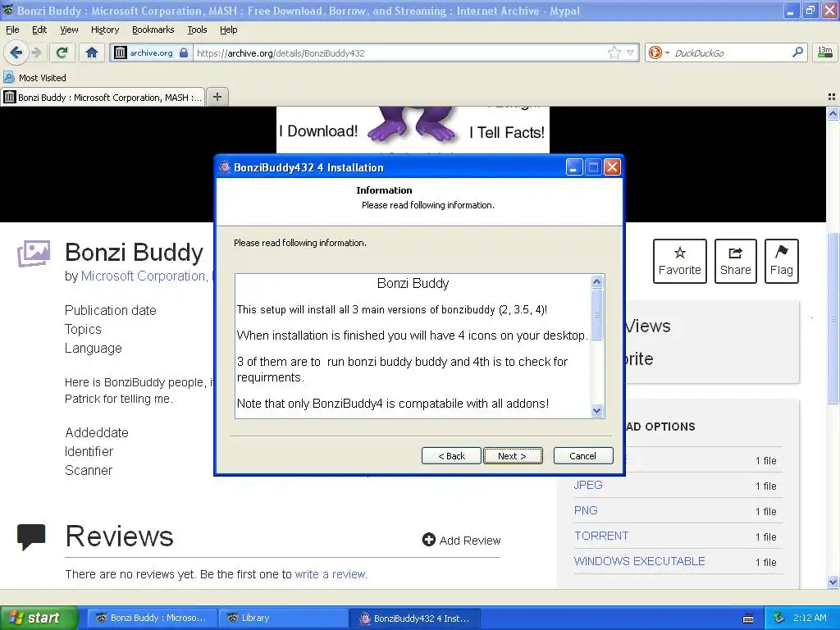Follow the write a review link

(331, 574)
